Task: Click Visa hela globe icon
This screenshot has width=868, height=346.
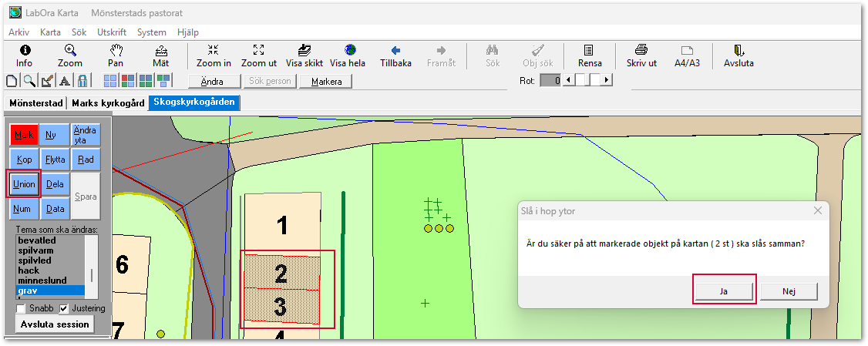Action: click(x=348, y=56)
